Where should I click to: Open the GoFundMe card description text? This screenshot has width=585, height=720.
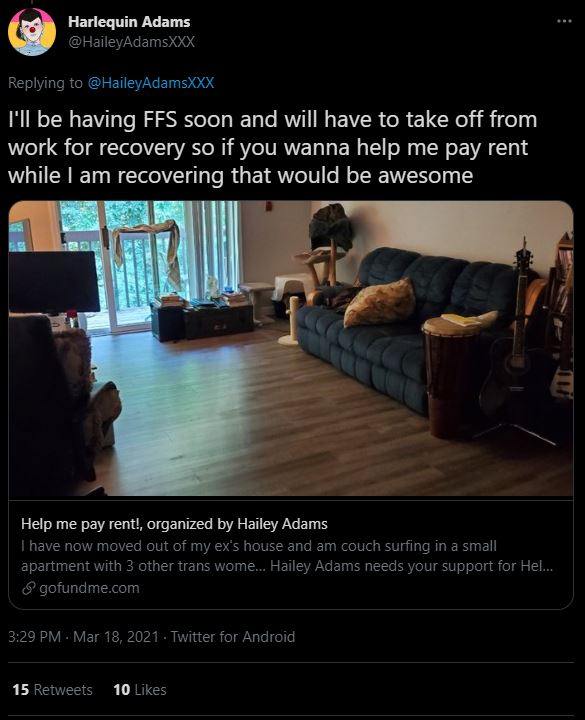click(287, 556)
